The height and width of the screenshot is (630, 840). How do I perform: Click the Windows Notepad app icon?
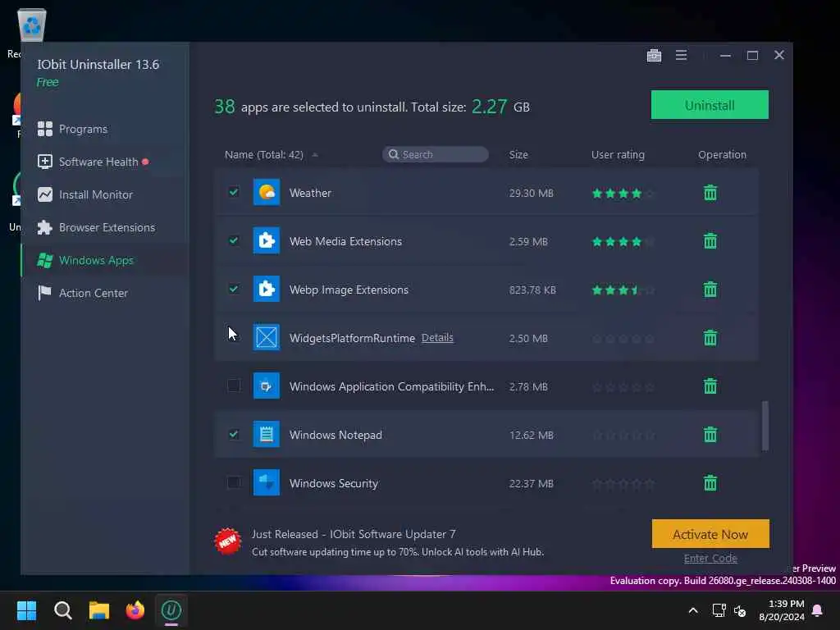267,435
